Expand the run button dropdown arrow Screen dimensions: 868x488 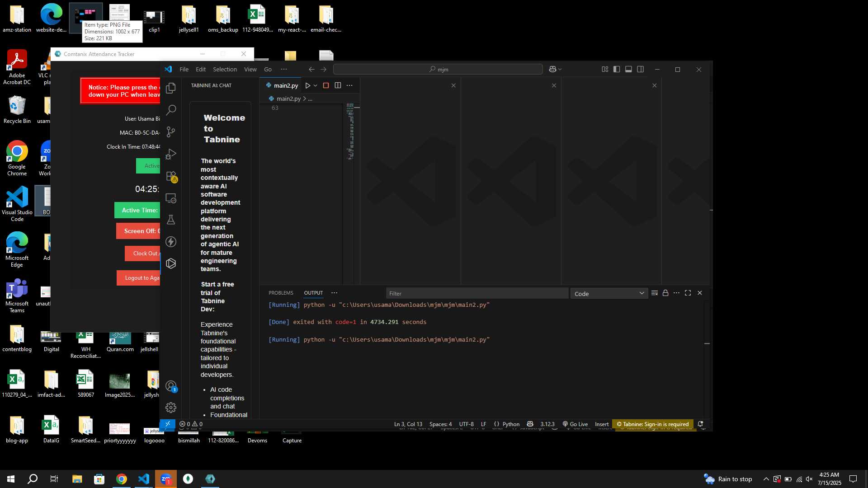[x=316, y=85]
